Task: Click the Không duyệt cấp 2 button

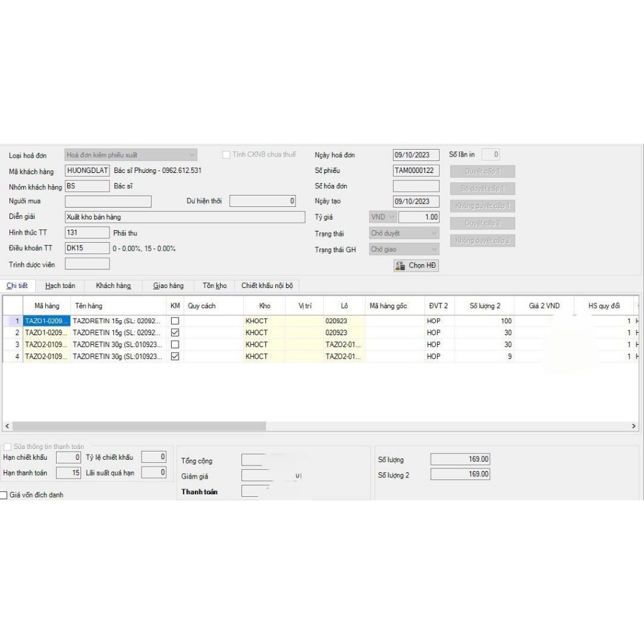Action: pos(482,240)
